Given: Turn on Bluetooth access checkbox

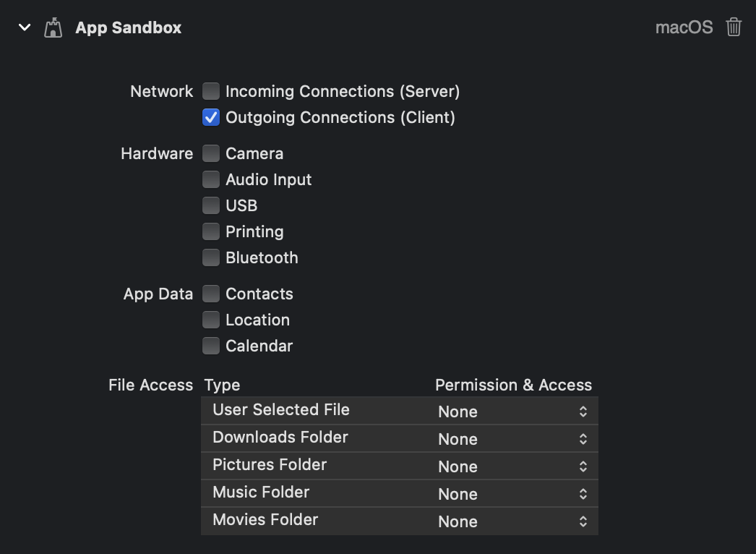Looking at the screenshot, I should [x=211, y=257].
